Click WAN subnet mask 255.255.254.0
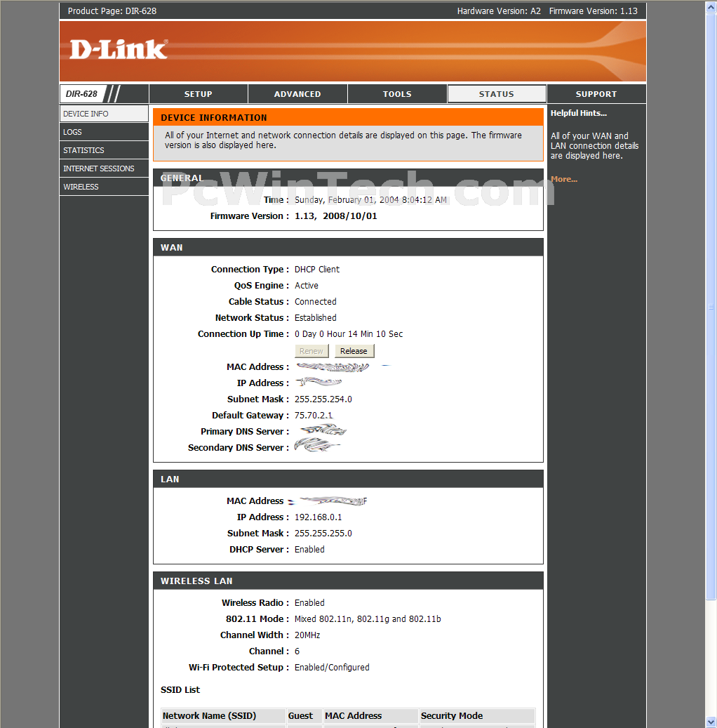This screenshot has height=728, width=717. (323, 399)
